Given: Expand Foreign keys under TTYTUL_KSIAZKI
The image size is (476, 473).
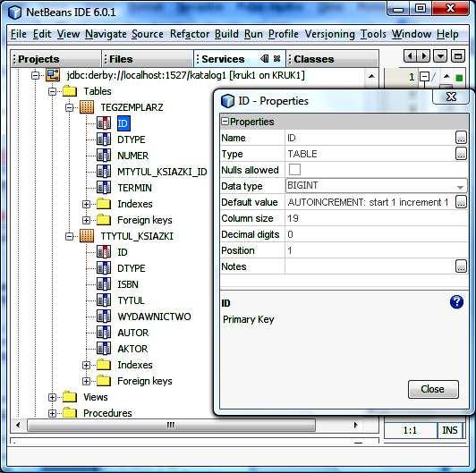Looking at the screenshot, I should [x=87, y=381].
